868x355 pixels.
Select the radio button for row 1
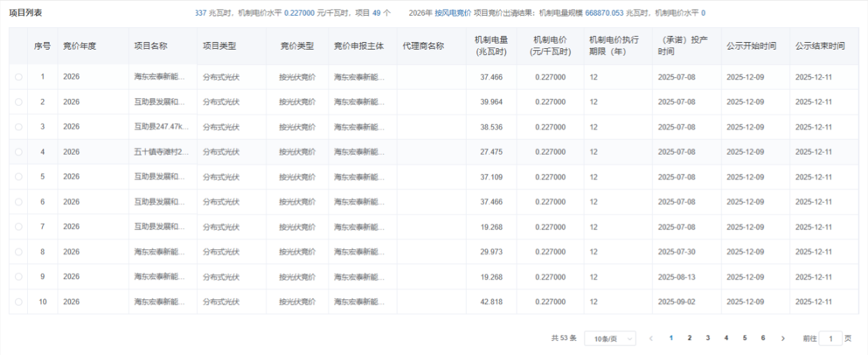point(18,77)
